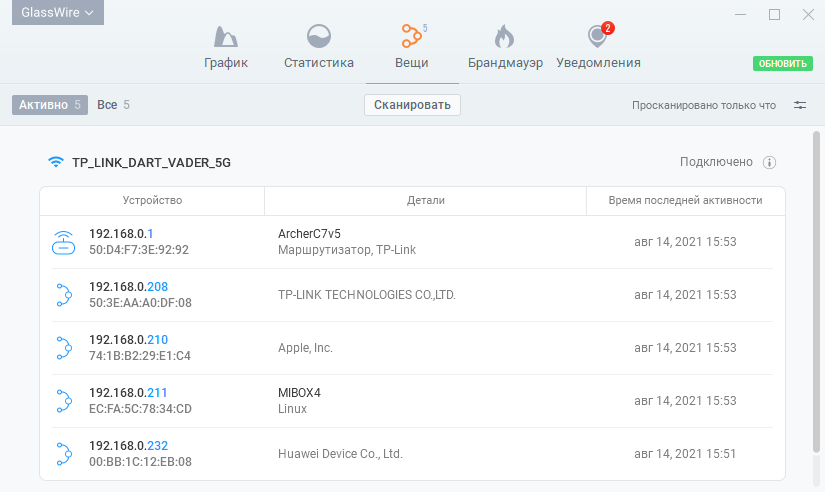Filter by Активно devices
825x492 pixels.
coord(50,105)
